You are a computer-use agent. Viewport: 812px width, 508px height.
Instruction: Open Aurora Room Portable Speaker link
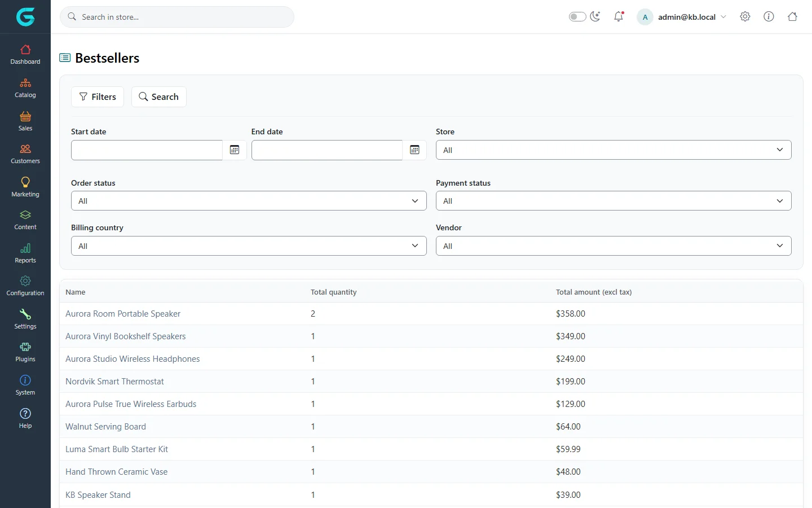pos(123,314)
